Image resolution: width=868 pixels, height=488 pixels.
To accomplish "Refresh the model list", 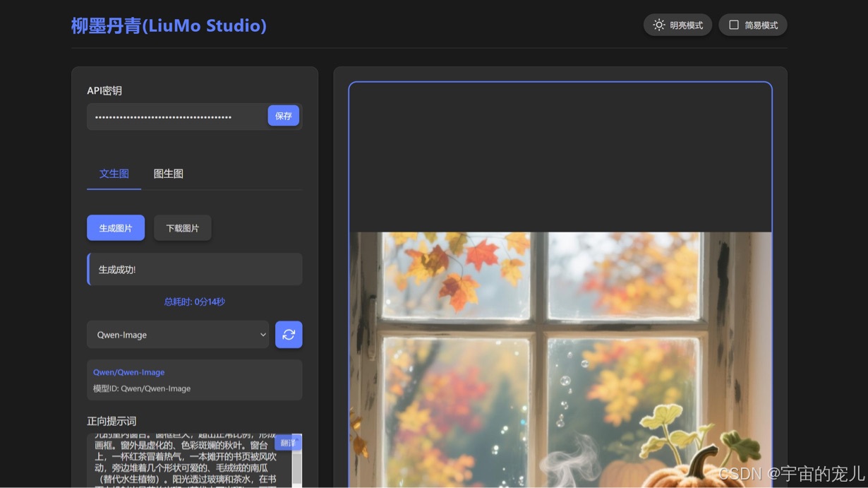I will pyautogui.click(x=289, y=335).
